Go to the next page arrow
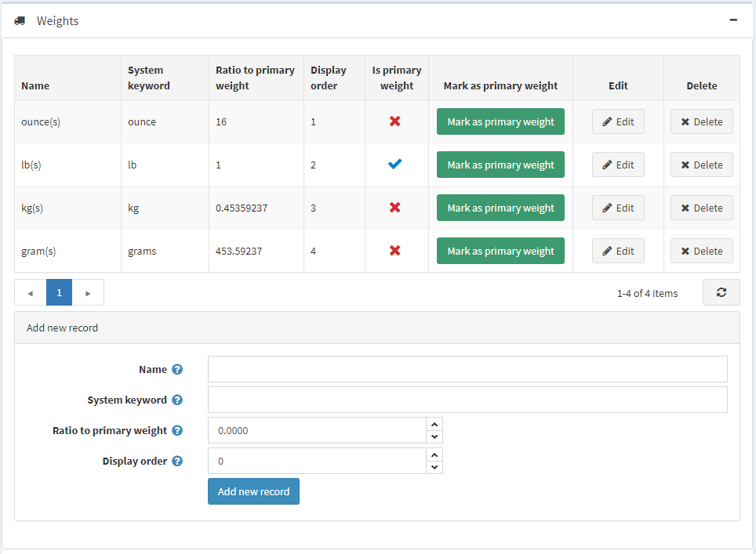756x554 pixels. [x=88, y=293]
